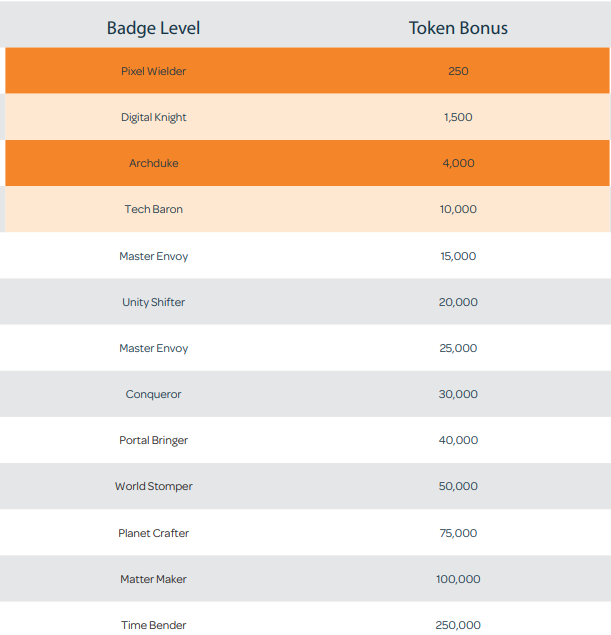Click the Planet Crafter badge label
The image size is (611, 635).
coord(153,533)
